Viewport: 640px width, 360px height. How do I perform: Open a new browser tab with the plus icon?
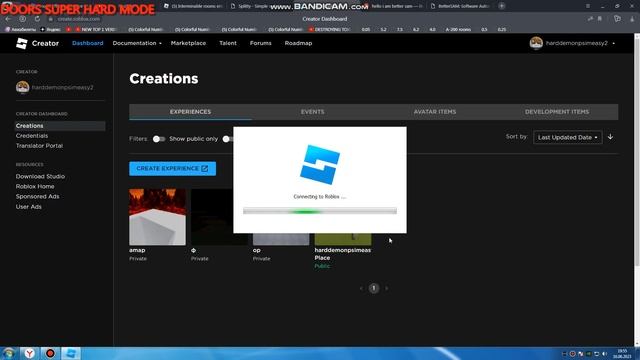[502, 6]
